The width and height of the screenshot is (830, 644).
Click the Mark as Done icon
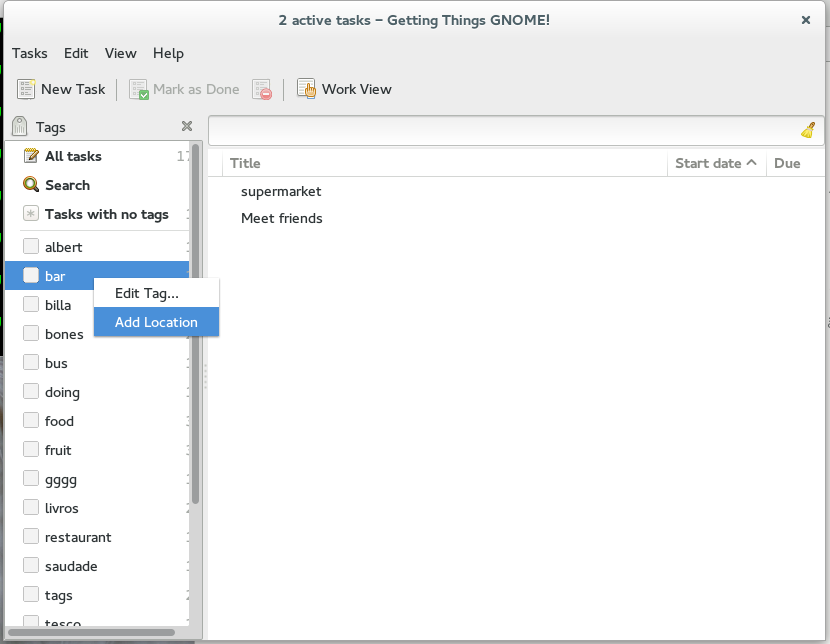(x=139, y=89)
